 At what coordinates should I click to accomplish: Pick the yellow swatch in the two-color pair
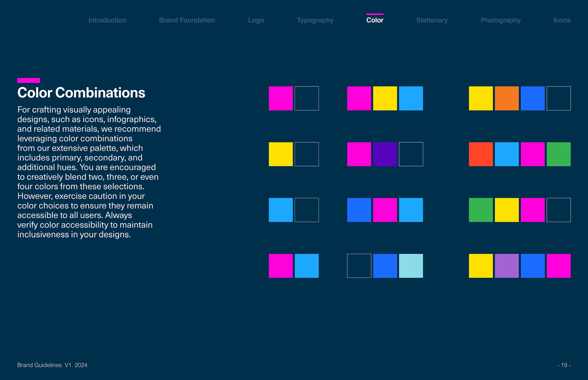point(281,154)
